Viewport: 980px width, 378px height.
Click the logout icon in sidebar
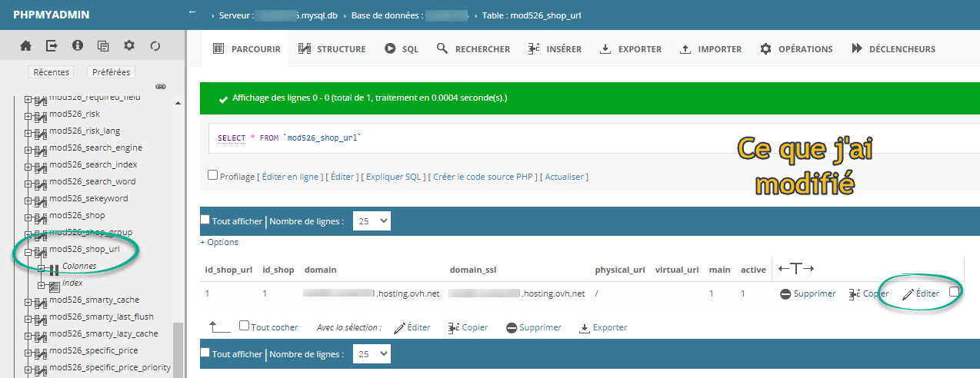pyautogui.click(x=52, y=46)
